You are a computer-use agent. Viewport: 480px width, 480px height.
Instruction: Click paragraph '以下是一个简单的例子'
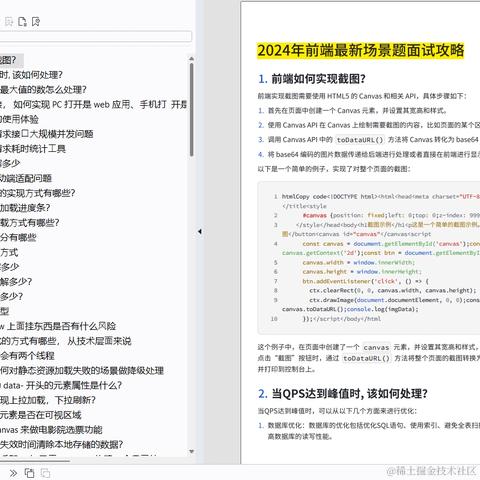coord(334,169)
